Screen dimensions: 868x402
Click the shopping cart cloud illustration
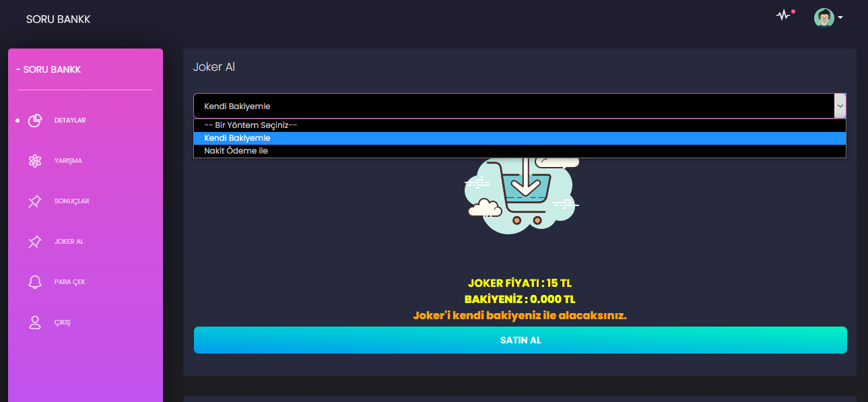(x=522, y=195)
